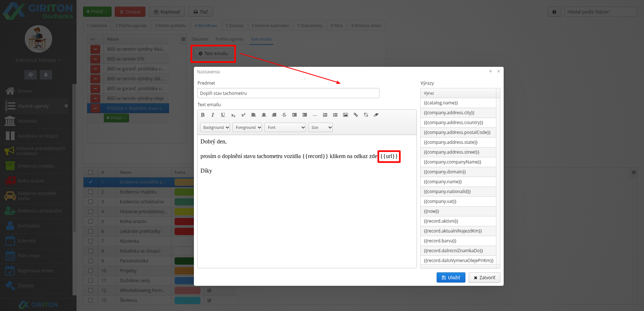Click the Kopírovať button
Viewport: 644px width, 311px height.
167,12
